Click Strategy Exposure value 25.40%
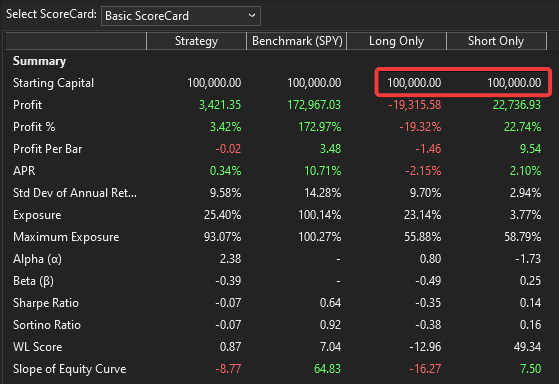The image size is (559, 384). coord(223,215)
